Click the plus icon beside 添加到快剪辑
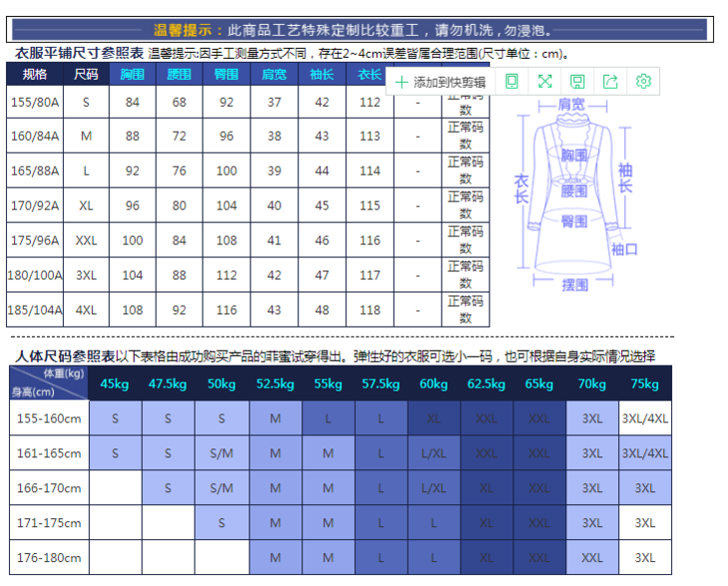Viewport: 728px width, 586px height. click(x=402, y=82)
